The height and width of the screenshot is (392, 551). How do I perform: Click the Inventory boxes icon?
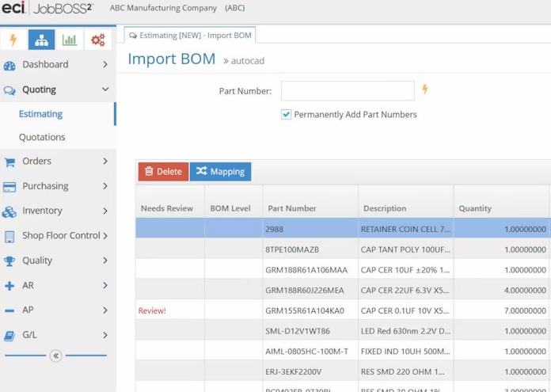coord(9,211)
